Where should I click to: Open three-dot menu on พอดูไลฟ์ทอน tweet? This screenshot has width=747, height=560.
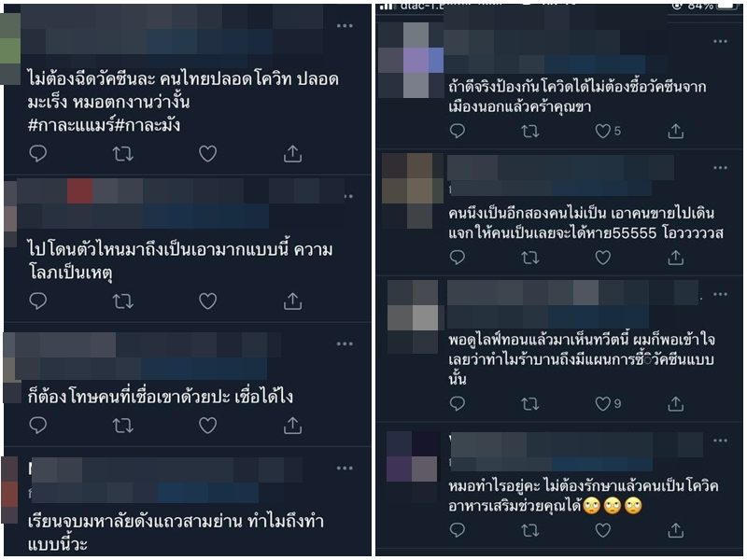(x=720, y=294)
